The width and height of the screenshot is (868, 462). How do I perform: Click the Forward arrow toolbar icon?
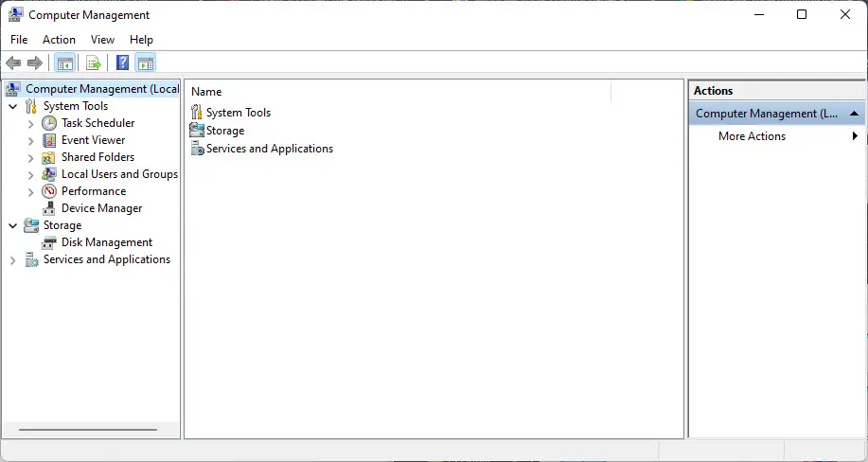tap(35, 62)
